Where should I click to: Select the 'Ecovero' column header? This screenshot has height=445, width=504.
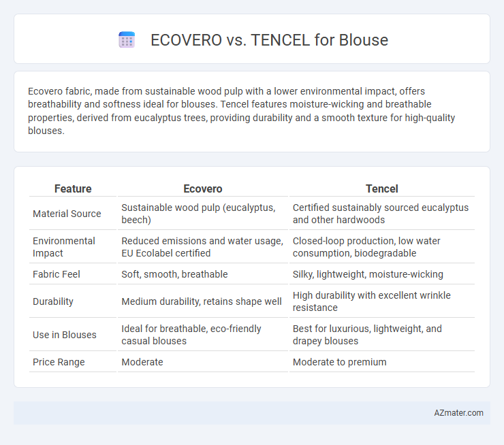coord(203,188)
